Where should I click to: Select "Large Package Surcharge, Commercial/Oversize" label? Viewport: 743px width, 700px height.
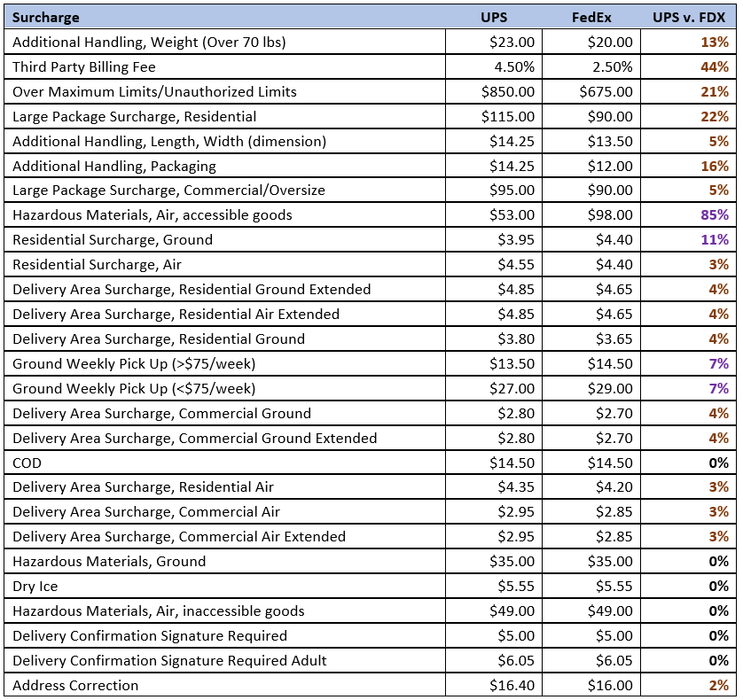click(x=168, y=191)
